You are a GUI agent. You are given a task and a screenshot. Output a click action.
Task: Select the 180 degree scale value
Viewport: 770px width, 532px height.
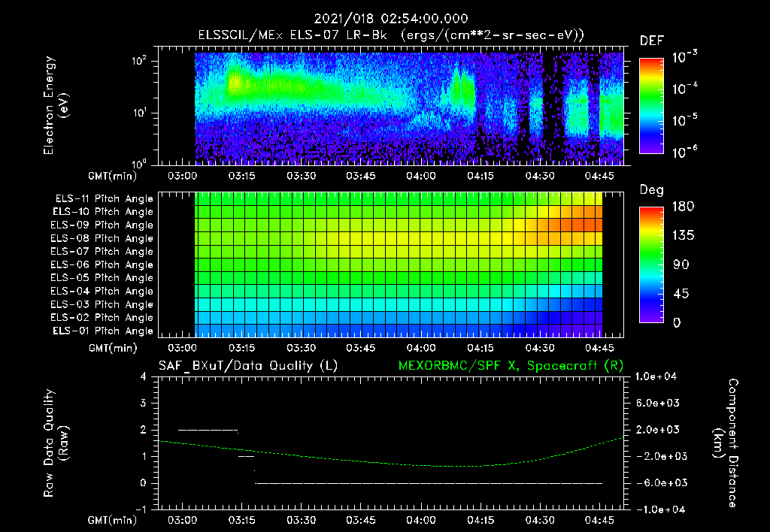(x=684, y=206)
